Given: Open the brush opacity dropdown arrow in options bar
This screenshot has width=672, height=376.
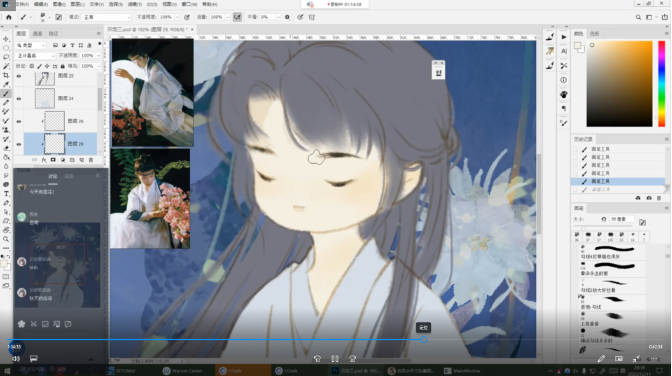Looking at the screenshot, I should click(177, 17).
